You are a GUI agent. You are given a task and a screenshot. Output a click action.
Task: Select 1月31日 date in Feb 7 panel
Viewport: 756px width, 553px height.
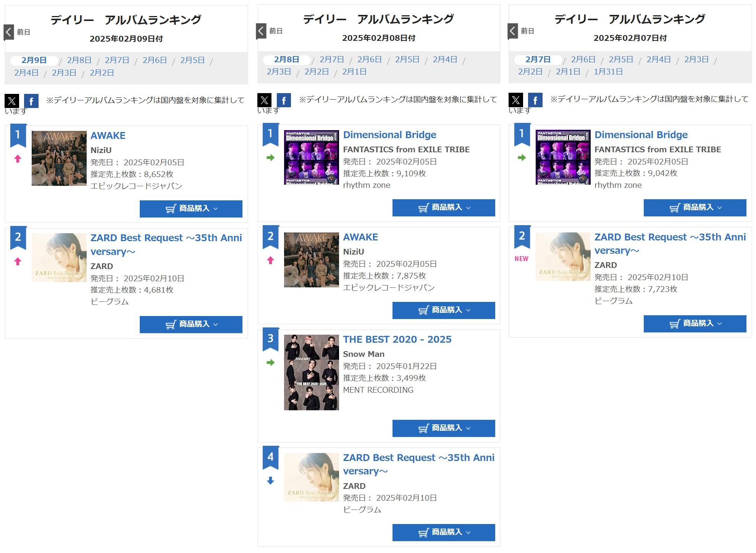608,72
